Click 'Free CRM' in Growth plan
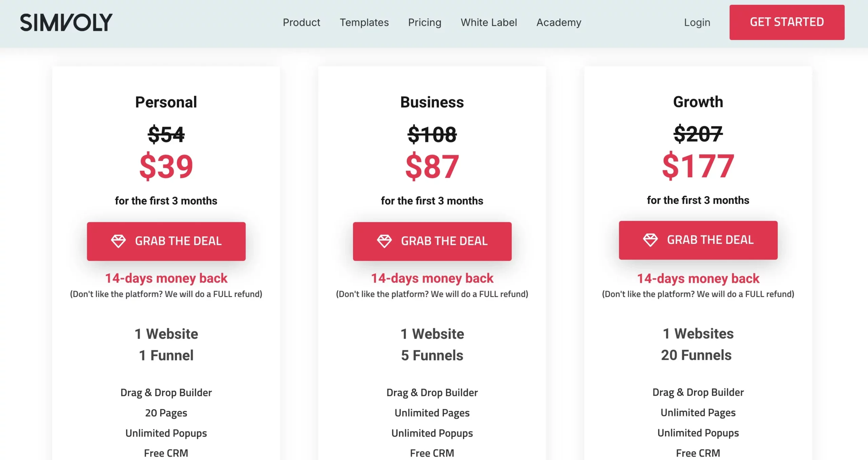Viewport: 868px width, 460px height. 698,453
